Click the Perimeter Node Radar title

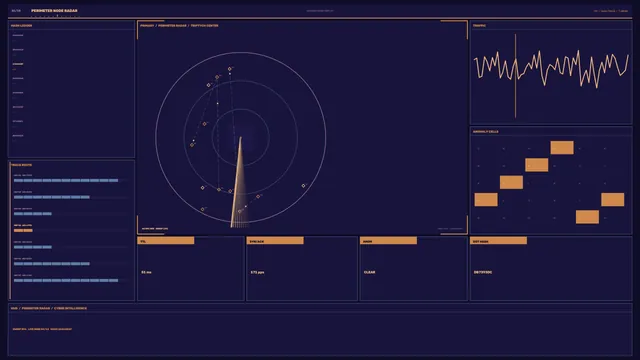[54, 11]
